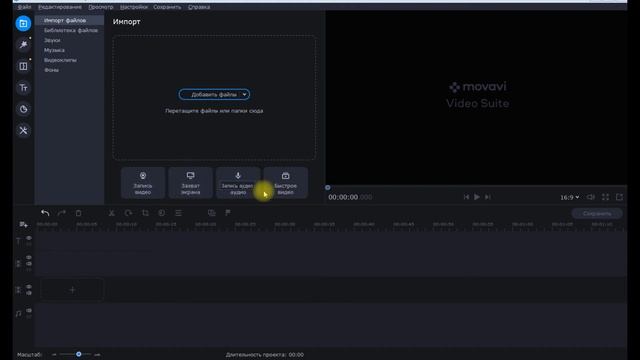
Task: Enter full screen preview mode
Action: coord(605,197)
